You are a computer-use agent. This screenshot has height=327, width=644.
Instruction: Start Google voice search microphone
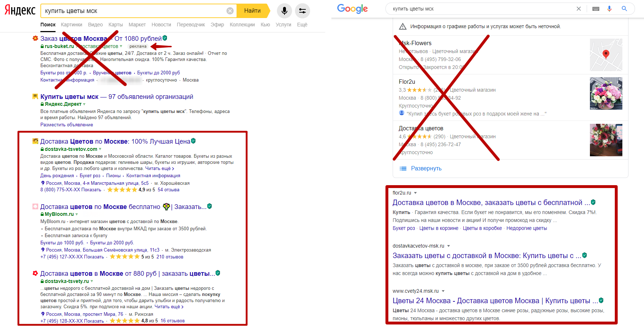pyautogui.click(x=609, y=9)
